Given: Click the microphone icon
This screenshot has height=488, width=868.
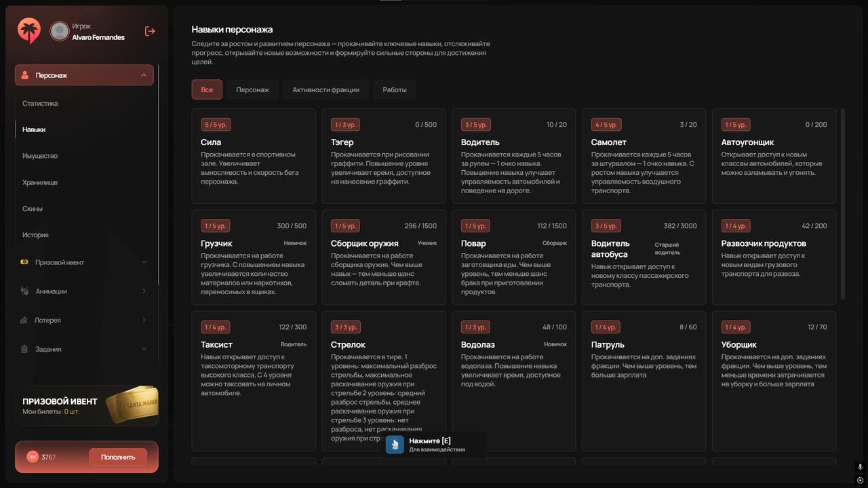Looking at the screenshot, I should pos(860,467).
